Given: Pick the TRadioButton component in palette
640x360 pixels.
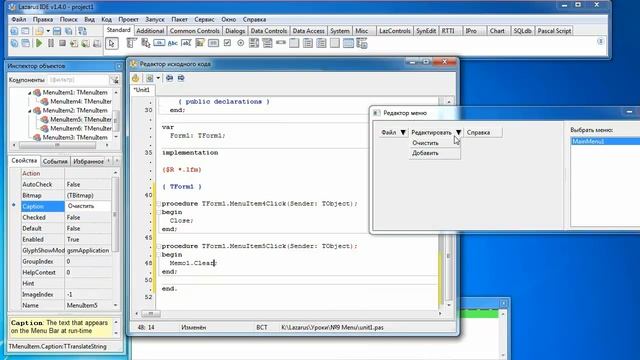Looking at the screenshot, I should click(x=240, y=43).
